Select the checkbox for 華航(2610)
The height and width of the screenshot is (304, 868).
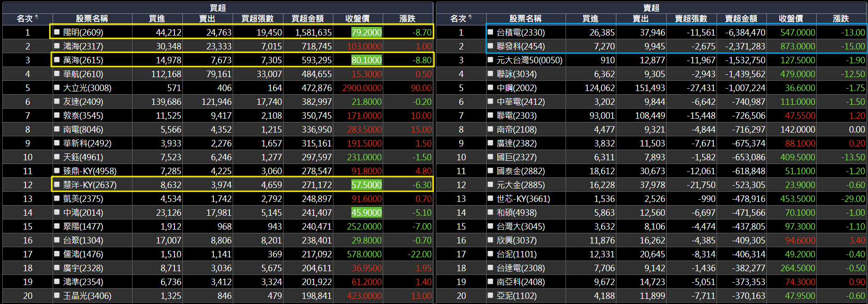(57, 74)
